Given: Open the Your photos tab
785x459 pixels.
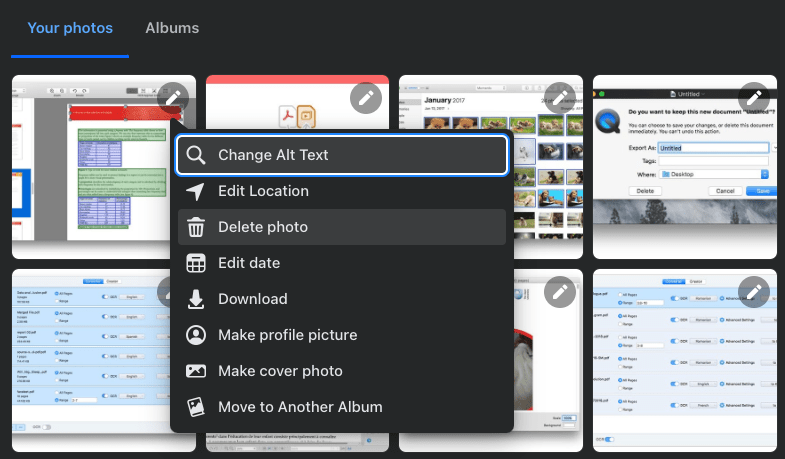Looking at the screenshot, I should pyautogui.click(x=70, y=28).
